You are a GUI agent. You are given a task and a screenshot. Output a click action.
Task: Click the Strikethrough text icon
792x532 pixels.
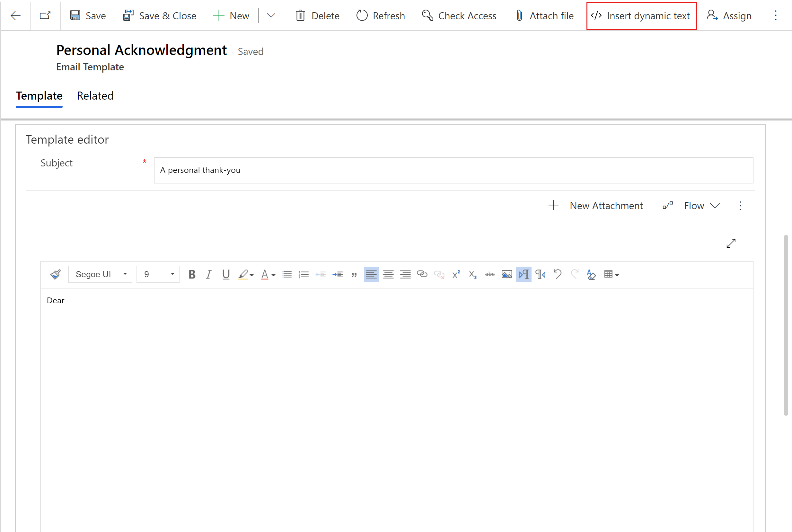pyautogui.click(x=489, y=274)
